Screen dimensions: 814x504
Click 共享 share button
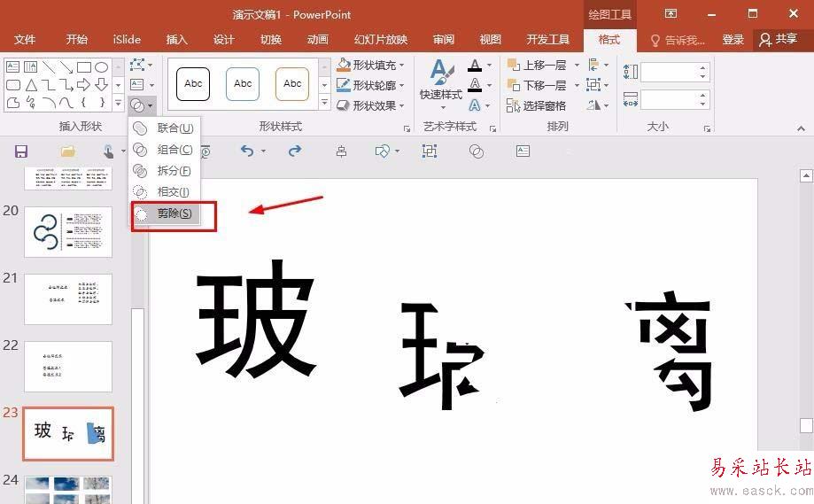click(779, 39)
